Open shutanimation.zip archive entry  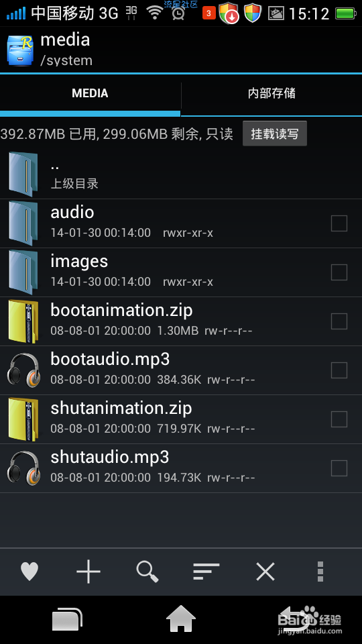tap(181, 419)
